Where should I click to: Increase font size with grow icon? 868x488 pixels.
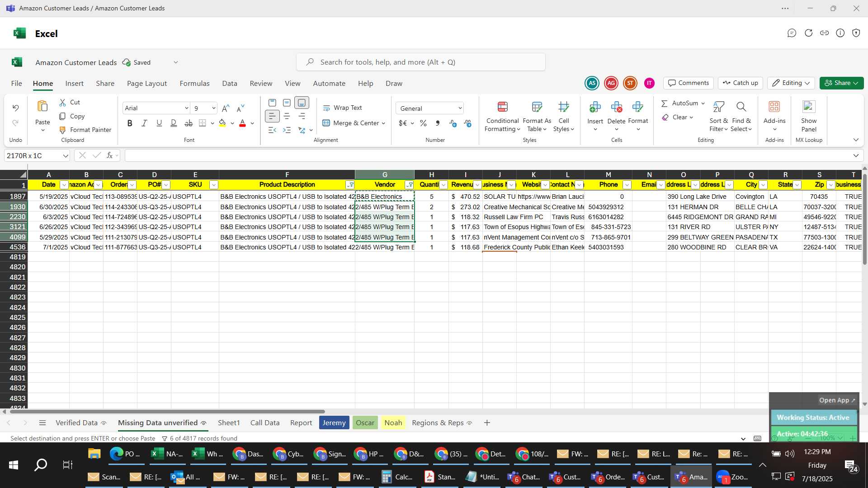226,108
